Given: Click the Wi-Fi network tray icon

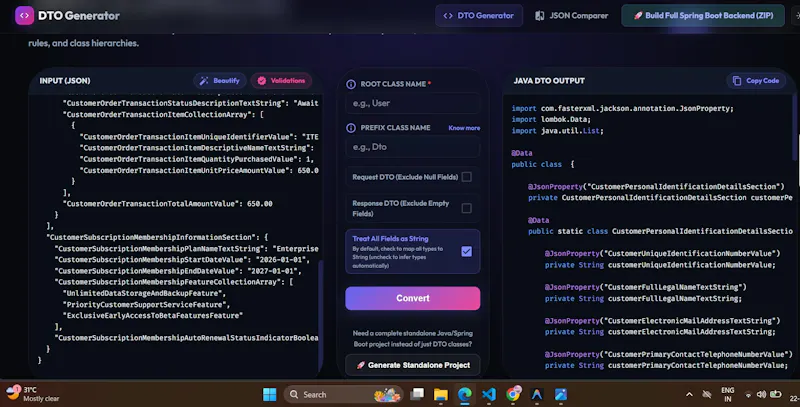Looking at the screenshot, I should (x=748, y=395).
